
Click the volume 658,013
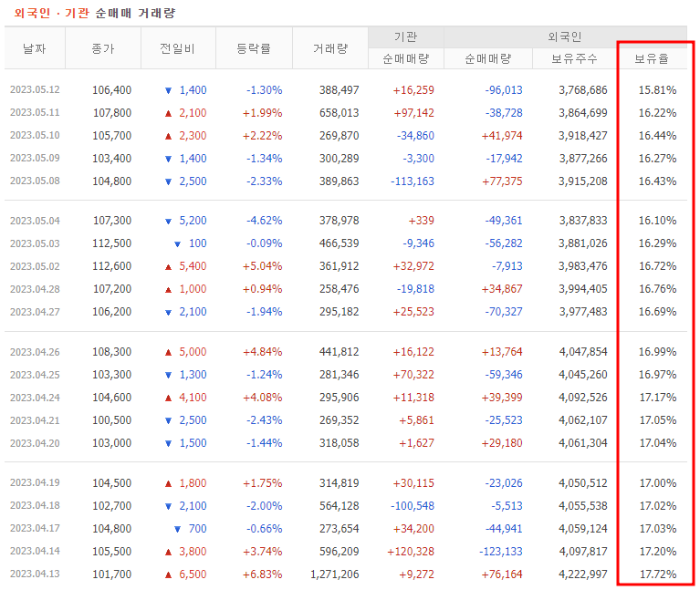(340, 113)
